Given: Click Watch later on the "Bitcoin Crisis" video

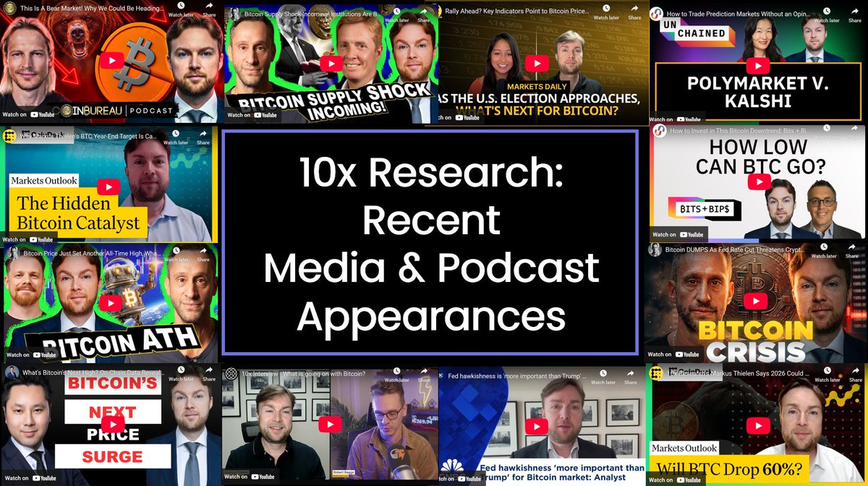Looking at the screenshot, I should [824, 252].
